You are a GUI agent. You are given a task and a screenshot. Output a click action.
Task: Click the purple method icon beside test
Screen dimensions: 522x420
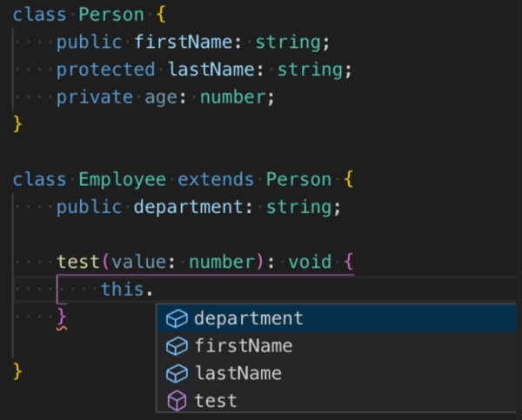click(x=177, y=400)
